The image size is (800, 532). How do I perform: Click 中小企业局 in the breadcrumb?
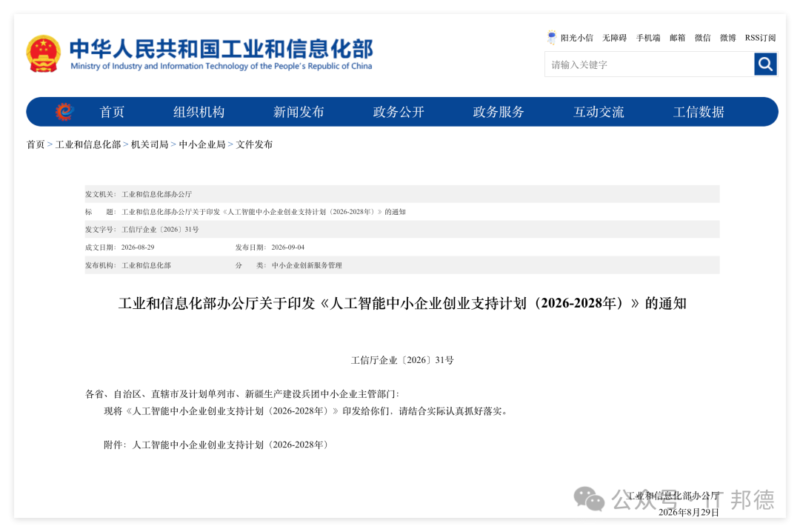click(202, 144)
